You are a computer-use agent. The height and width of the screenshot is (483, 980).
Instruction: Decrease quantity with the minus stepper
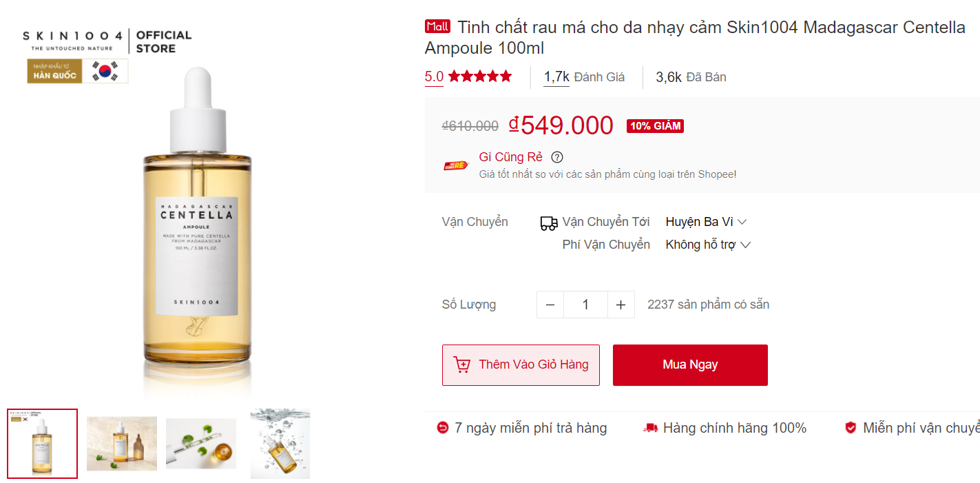550,304
